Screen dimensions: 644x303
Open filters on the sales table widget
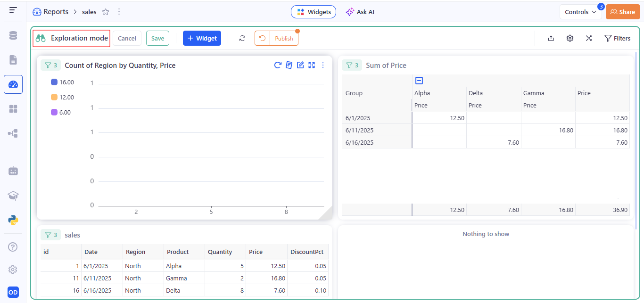coord(50,234)
